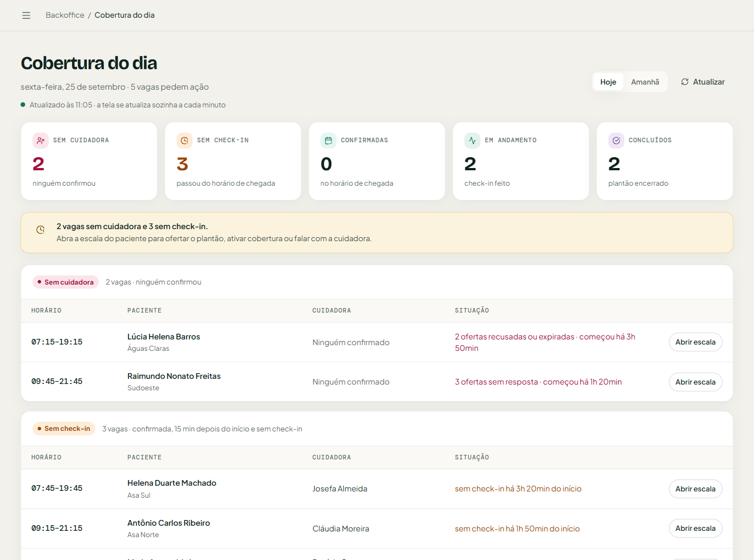Click the refresh icon beside Atualizar
The image size is (754, 560).
(685, 82)
